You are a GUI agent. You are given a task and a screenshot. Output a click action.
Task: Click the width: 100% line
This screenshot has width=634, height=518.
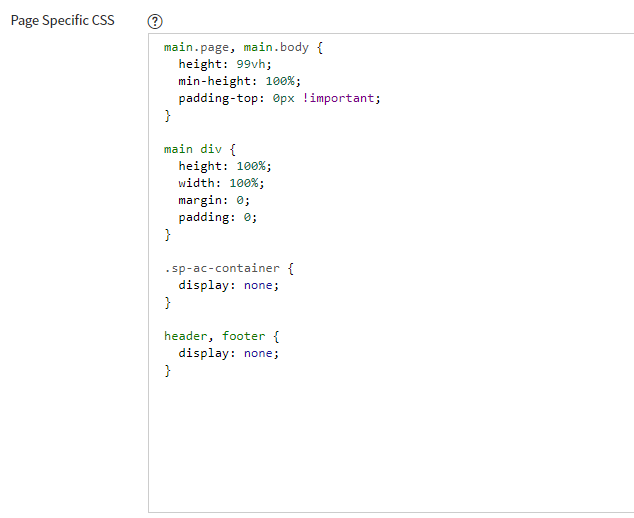tap(221, 183)
